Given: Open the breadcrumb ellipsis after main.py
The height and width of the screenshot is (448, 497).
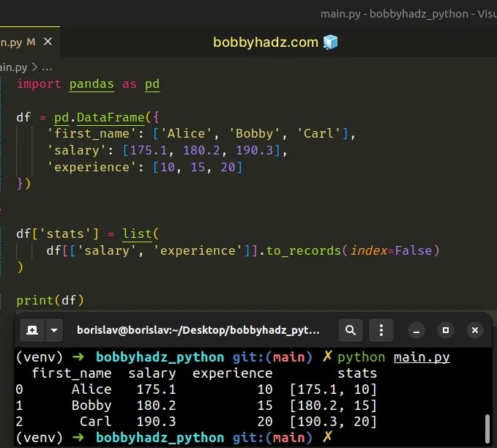Looking at the screenshot, I should 47,67.
